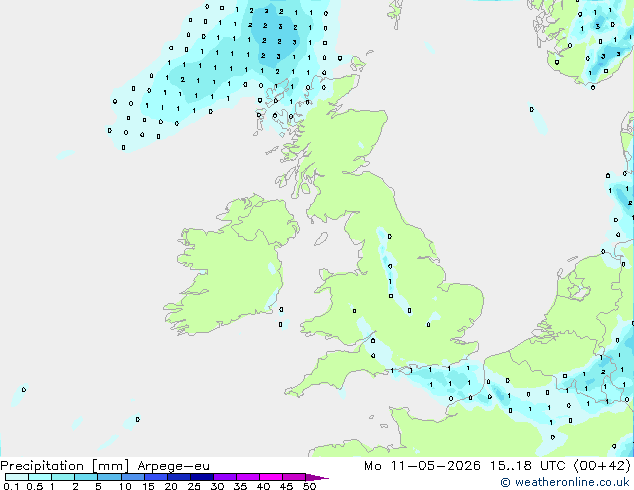Click the "15..18 UTC" time range text
This screenshot has height=490, width=634.
click(x=527, y=466)
